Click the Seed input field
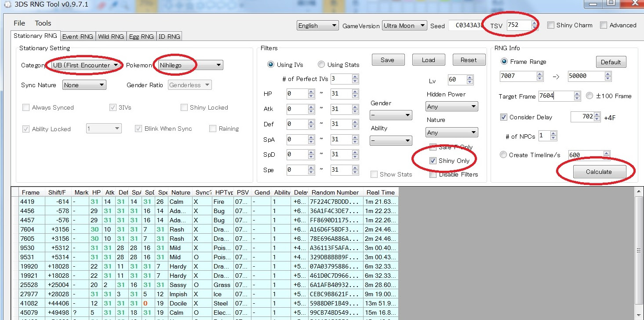This screenshot has width=644, height=320. pyautogui.click(x=467, y=26)
